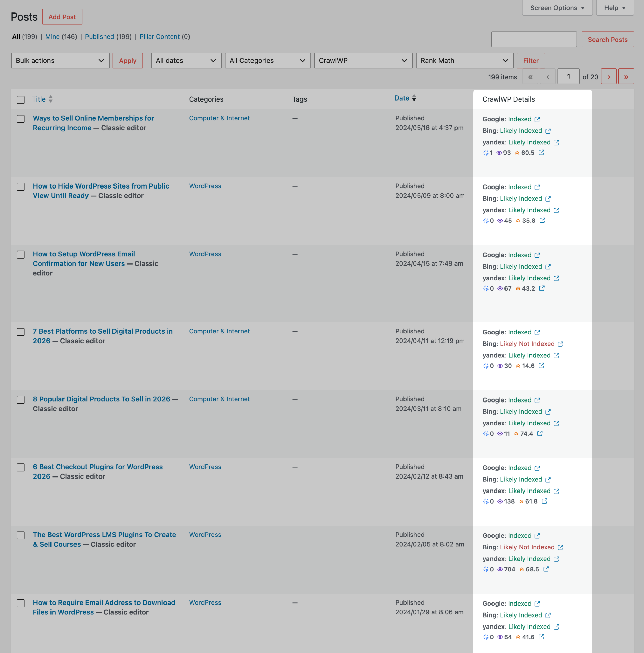Open Google index link for Ways to Sell Online Memberships

click(537, 119)
